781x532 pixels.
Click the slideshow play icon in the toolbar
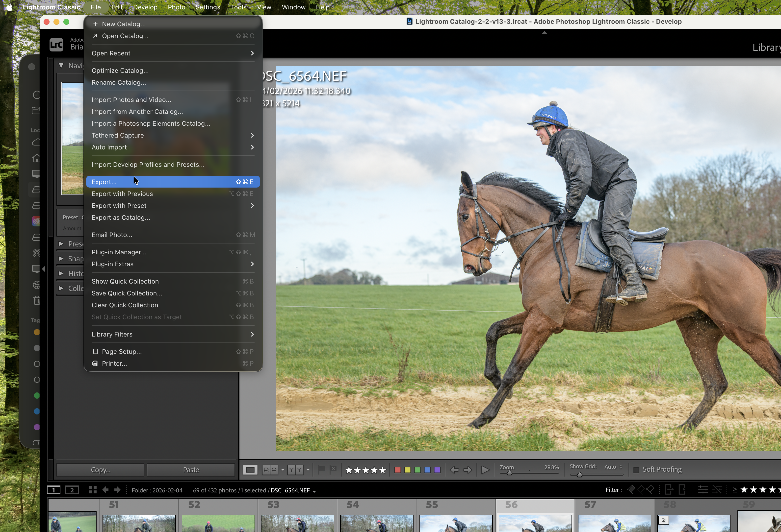pyautogui.click(x=485, y=470)
